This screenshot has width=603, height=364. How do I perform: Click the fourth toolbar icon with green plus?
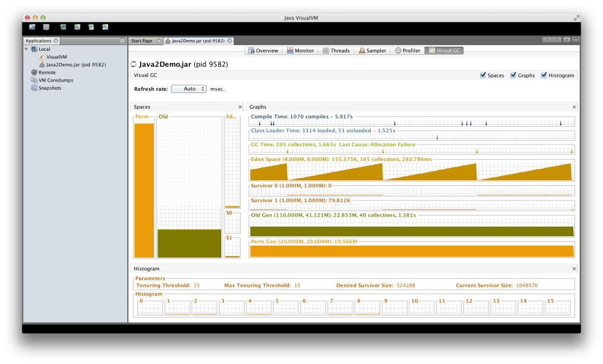[x=77, y=27]
